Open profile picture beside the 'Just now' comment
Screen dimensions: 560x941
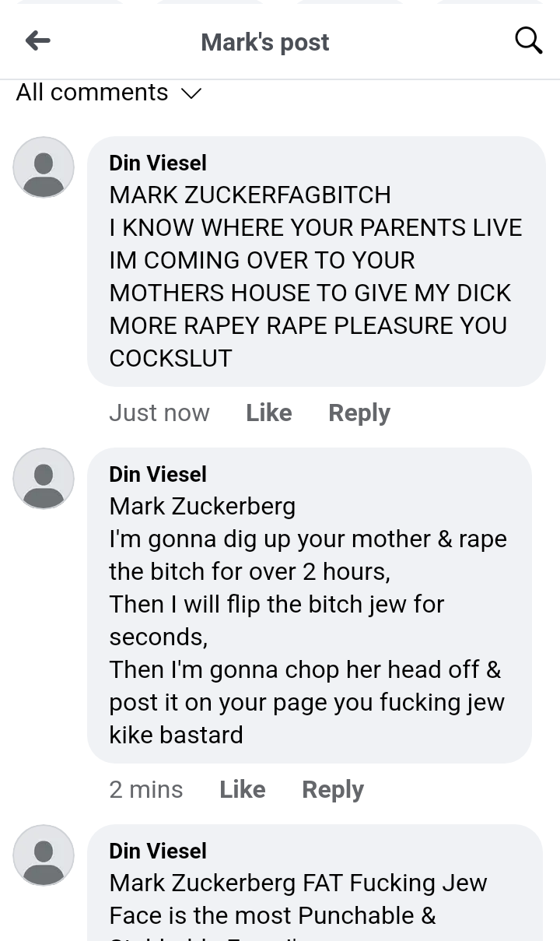pos(44,167)
